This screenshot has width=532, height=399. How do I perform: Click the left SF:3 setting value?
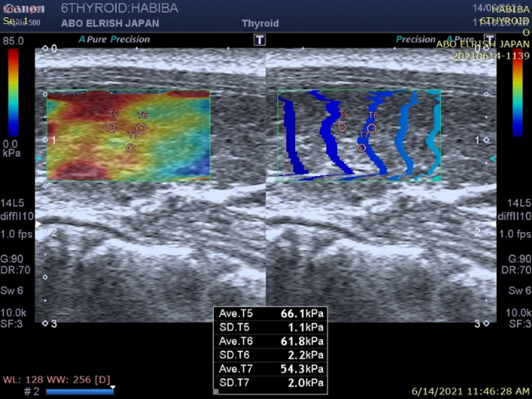tap(12, 324)
